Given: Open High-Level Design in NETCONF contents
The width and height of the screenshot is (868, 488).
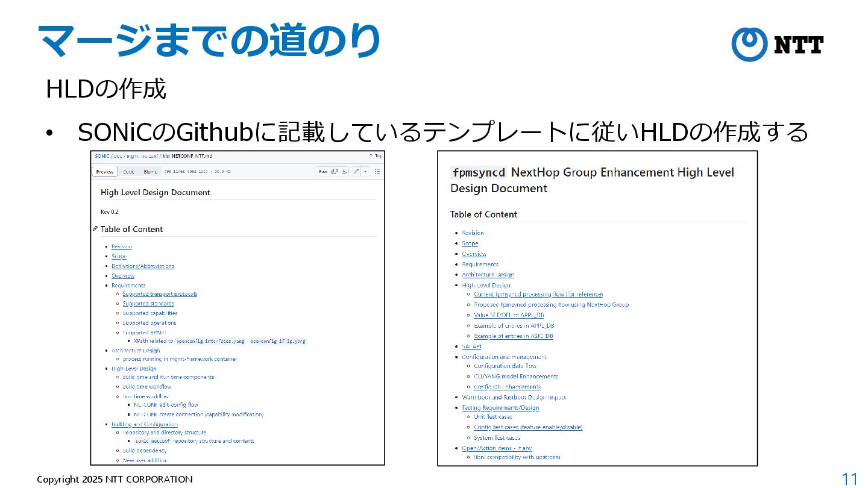Looking at the screenshot, I should [x=134, y=369].
